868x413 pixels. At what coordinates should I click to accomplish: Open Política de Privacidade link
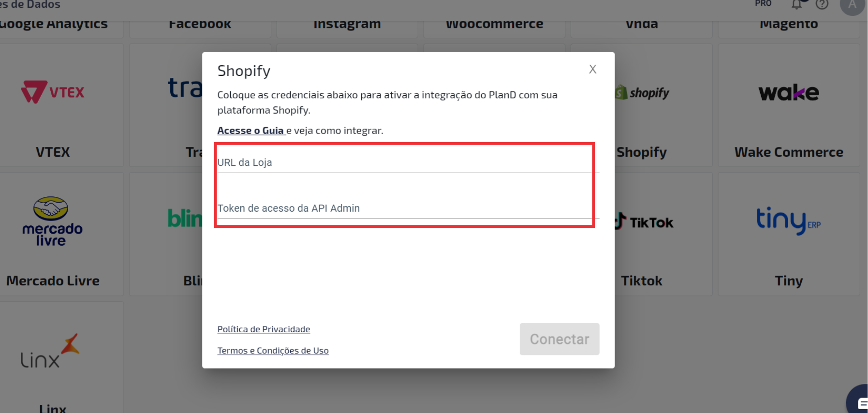tap(264, 329)
